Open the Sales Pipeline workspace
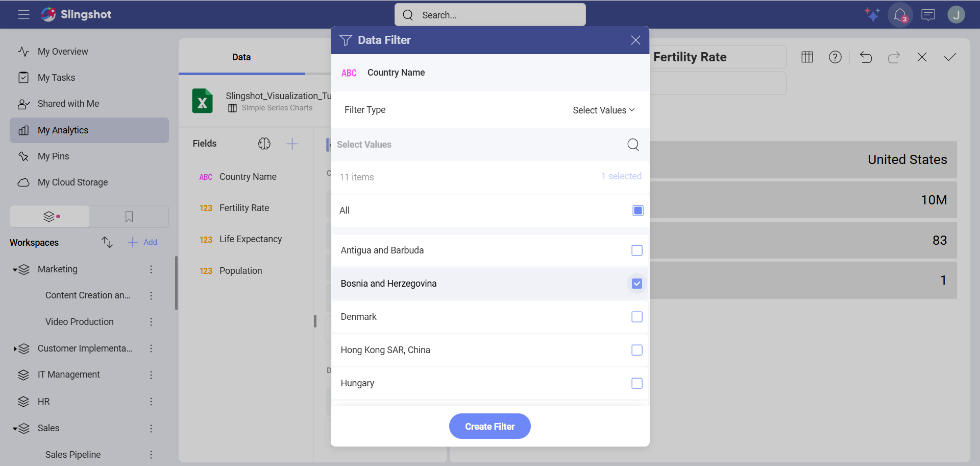Image resolution: width=980 pixels, height=466 pixels. click(x=73, y=455)
